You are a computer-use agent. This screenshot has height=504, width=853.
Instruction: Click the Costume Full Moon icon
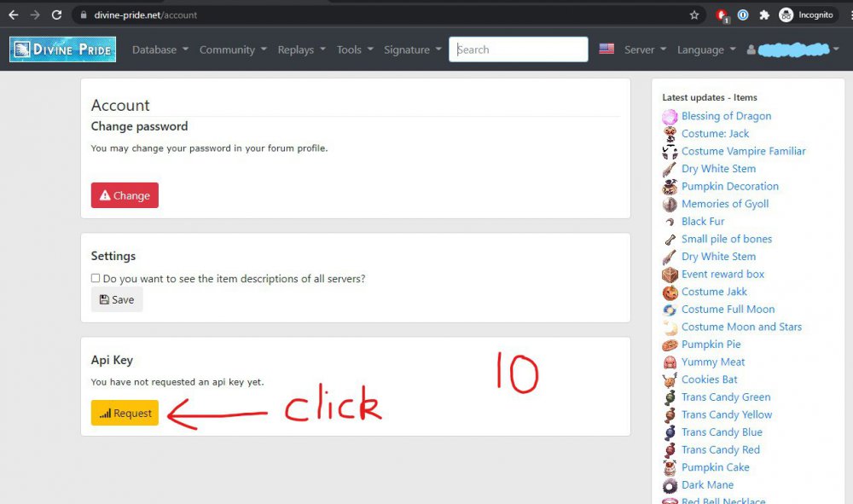pyautogui.click(x=670, y=310)
